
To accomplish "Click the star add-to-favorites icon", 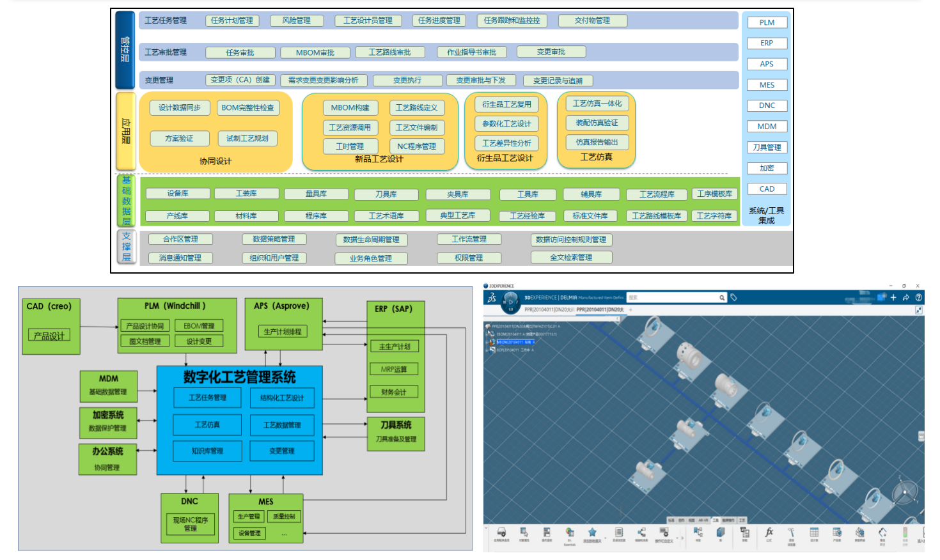I will (x=592, y=533).
